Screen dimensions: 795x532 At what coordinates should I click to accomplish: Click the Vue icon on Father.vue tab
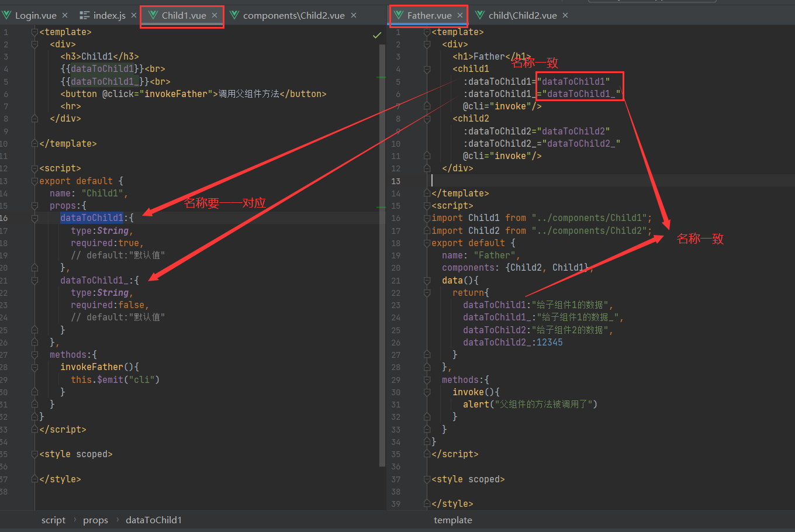[399, 16]
